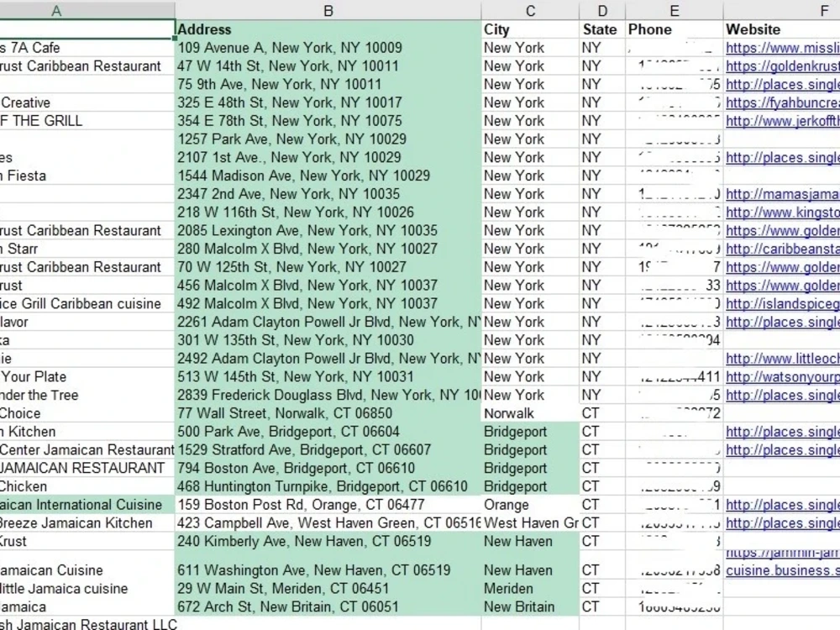The image size is (840, 630).
Task: Click the 'West Haven Gr' city cell
Action: point(530,522)
